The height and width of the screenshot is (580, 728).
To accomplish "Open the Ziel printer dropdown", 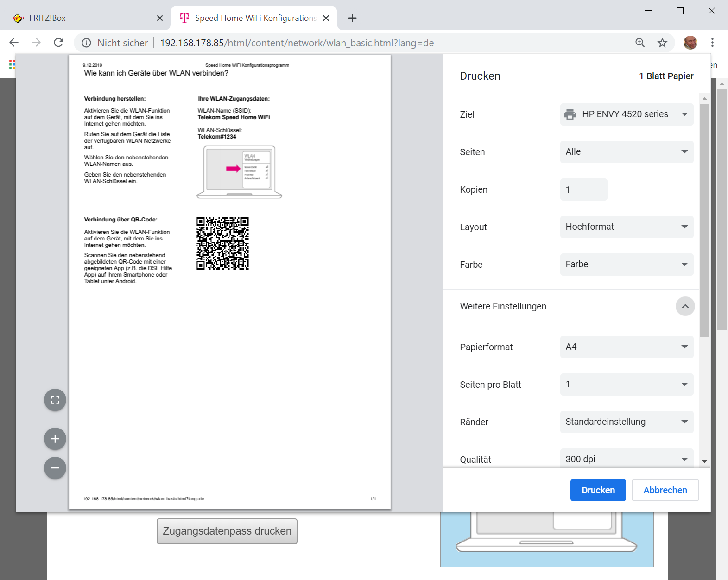I will click(x=627, y=114).
